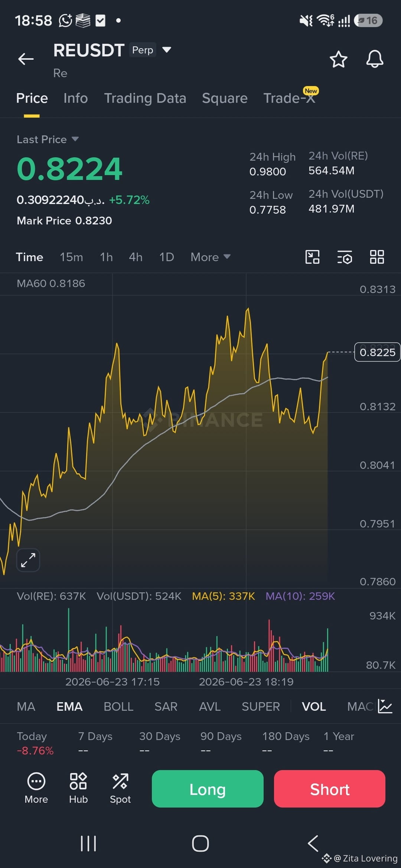Open Square tab
This screenshot has width=401, height=868.
pyautogui.click(x=225, y=98)
